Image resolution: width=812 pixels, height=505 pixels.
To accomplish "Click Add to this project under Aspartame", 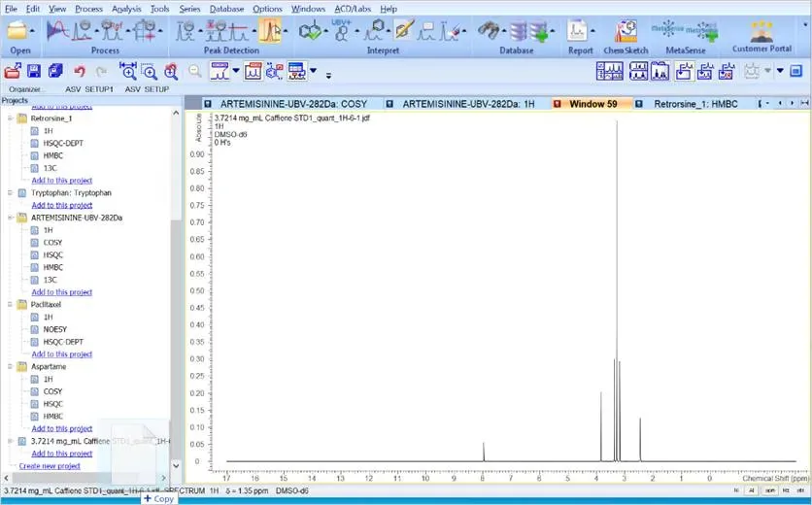I will click(x=61, y=429).
